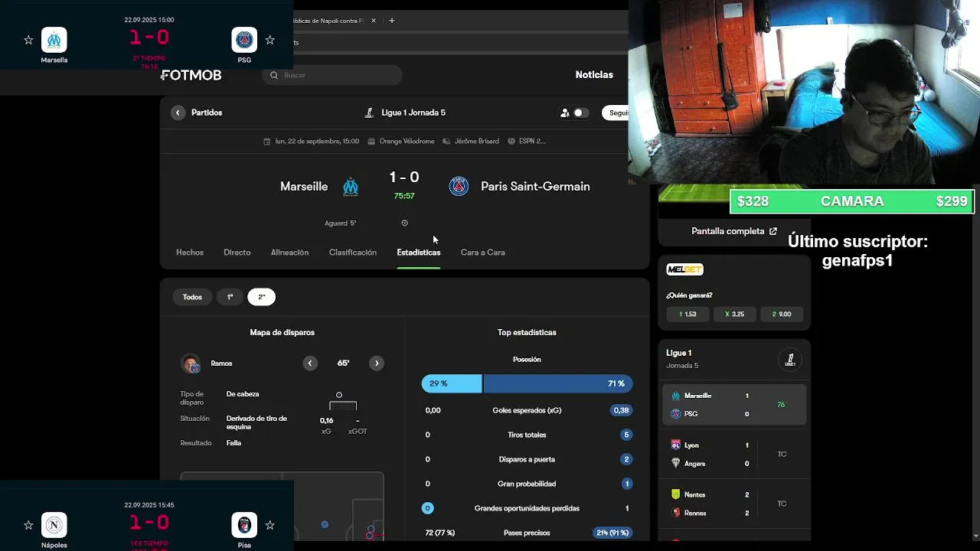Click Pases precisos stat label
This screenshot has width=980, height=551.
(527, 533)
